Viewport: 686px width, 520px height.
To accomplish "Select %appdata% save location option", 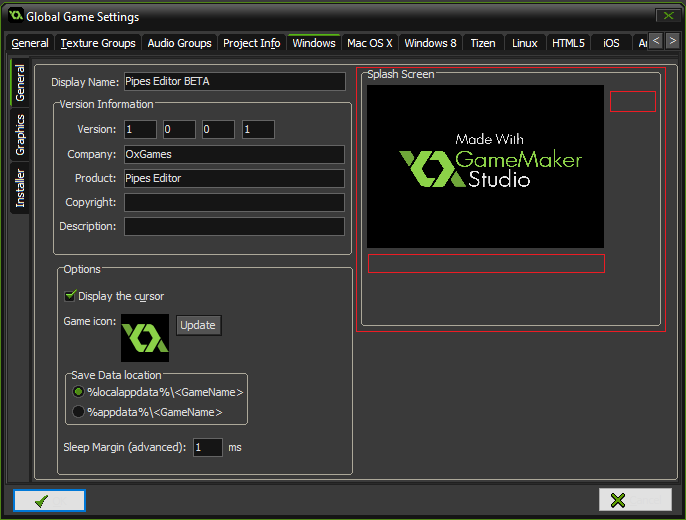I will tap(79, 411).
